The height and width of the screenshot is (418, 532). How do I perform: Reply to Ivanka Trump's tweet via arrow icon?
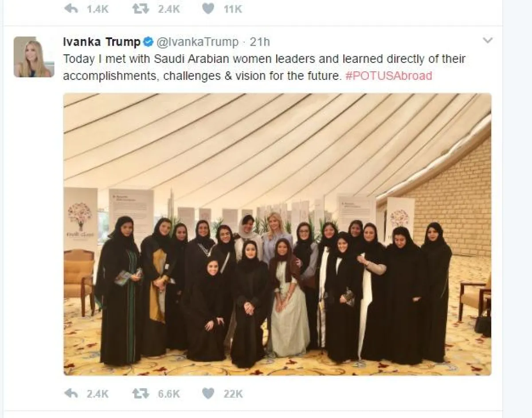[71, 393]
